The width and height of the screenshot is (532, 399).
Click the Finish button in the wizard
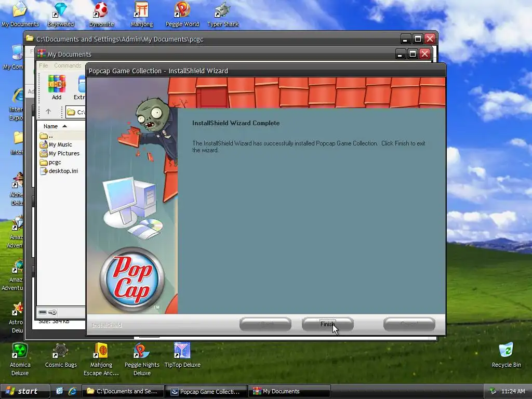click(327, 324)
